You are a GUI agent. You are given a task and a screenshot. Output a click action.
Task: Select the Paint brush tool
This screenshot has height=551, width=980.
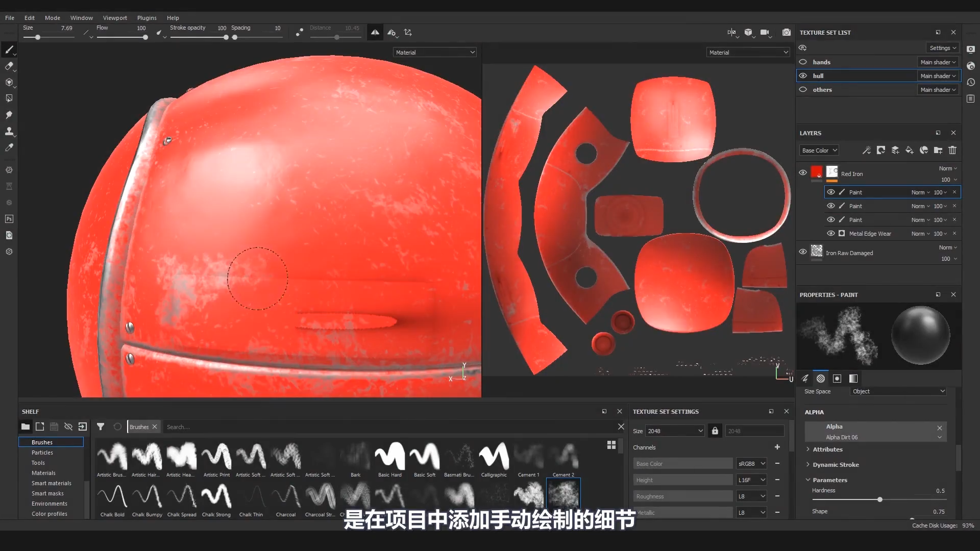pyautogui.click(x=9, y=49)
